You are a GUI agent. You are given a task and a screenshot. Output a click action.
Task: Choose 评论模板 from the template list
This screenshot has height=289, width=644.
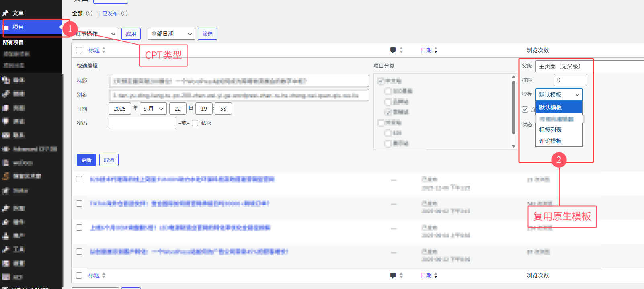[x=559, y=141]
